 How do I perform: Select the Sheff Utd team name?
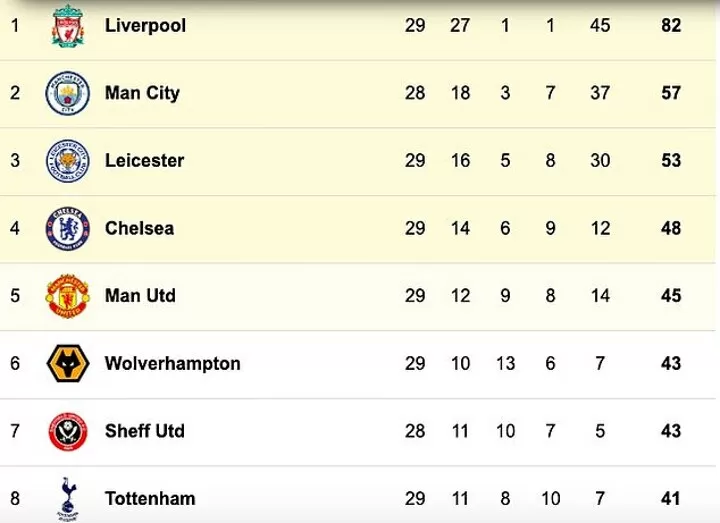pos(144,431)
